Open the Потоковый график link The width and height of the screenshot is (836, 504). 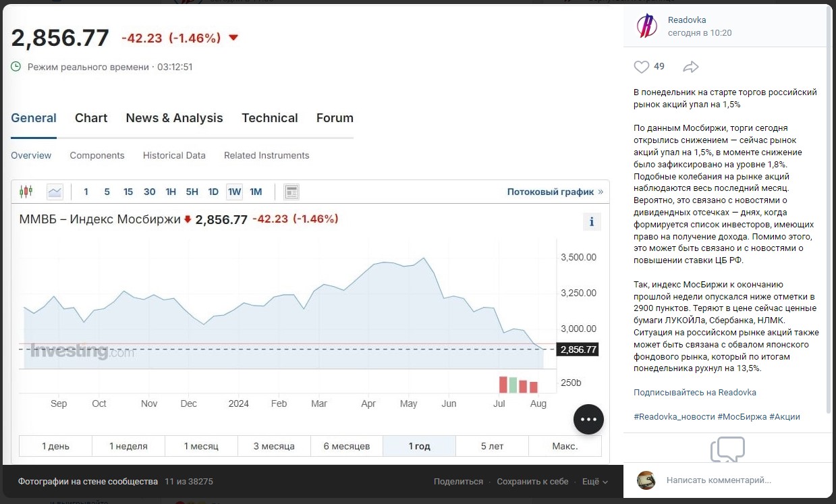555,192
